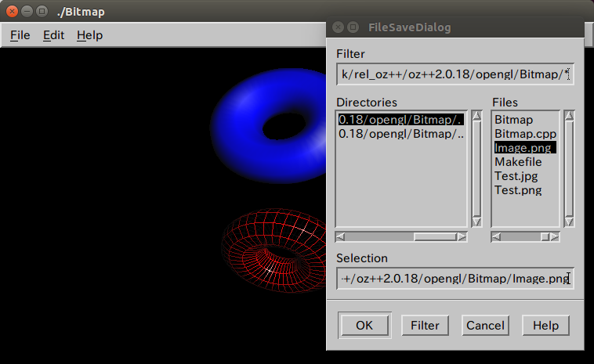Click the Directories list down arrow
The height and width of the screenshot is (364, 594).
coord(476,222)
